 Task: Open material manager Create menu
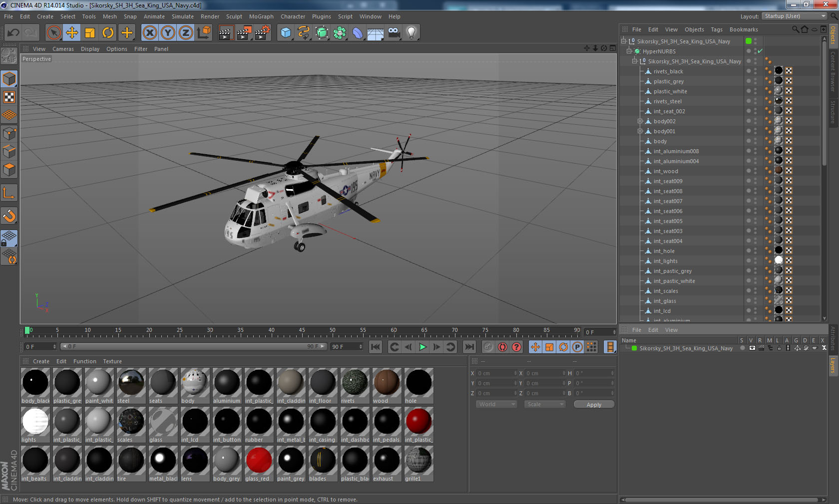point(41,361)
